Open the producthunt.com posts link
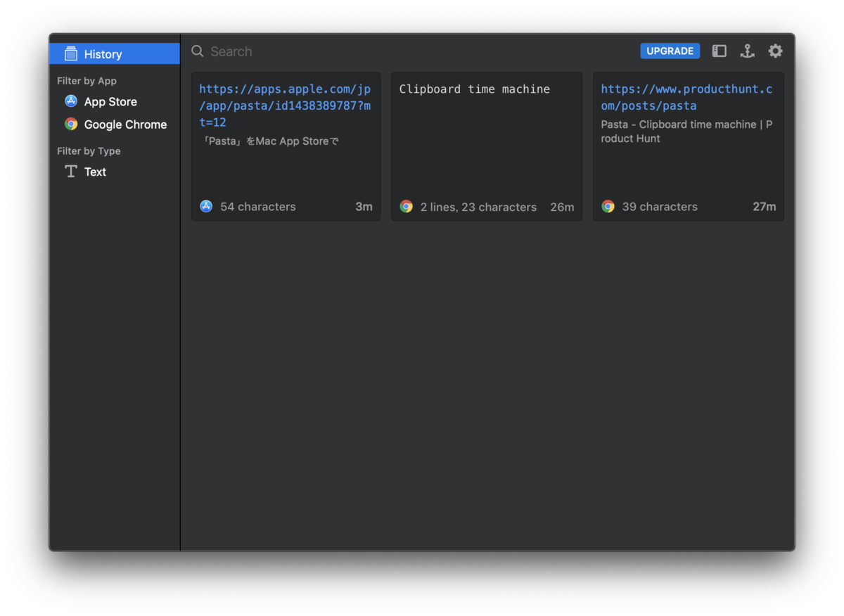This screenshot has height=616, width=844. [x=686, y=97]
